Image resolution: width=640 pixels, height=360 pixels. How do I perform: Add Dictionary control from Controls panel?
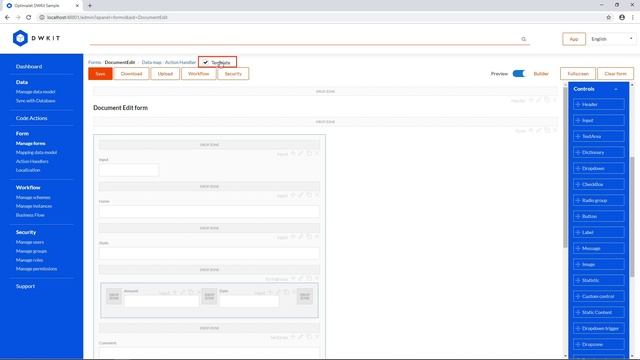pyautogui.click(x=598, y=152)
